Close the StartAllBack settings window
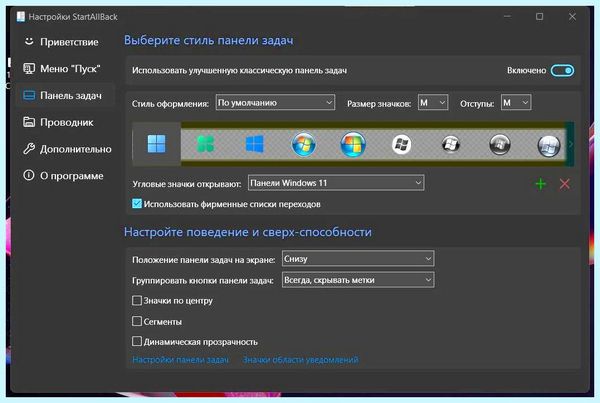The image size is (600, 403). (572, 16)
